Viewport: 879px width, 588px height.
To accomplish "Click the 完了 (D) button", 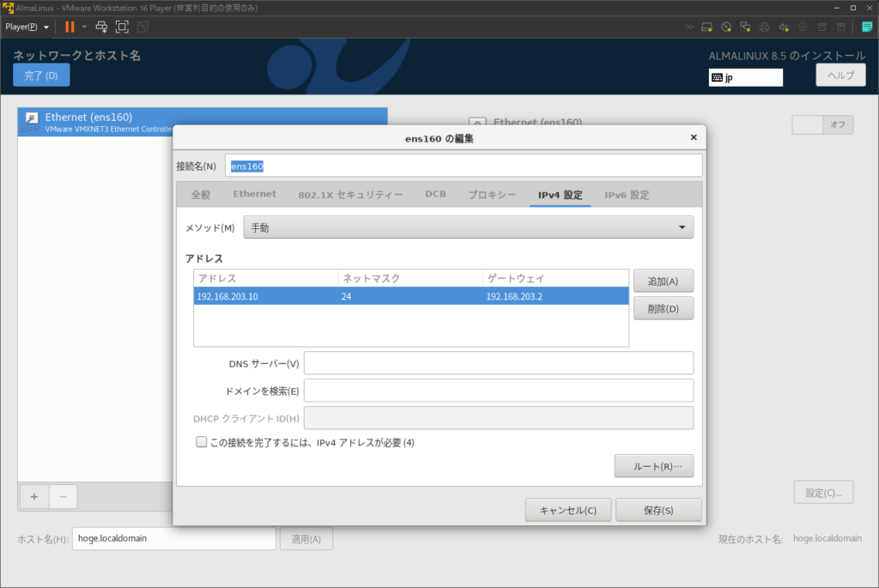I will click(41, 76).
